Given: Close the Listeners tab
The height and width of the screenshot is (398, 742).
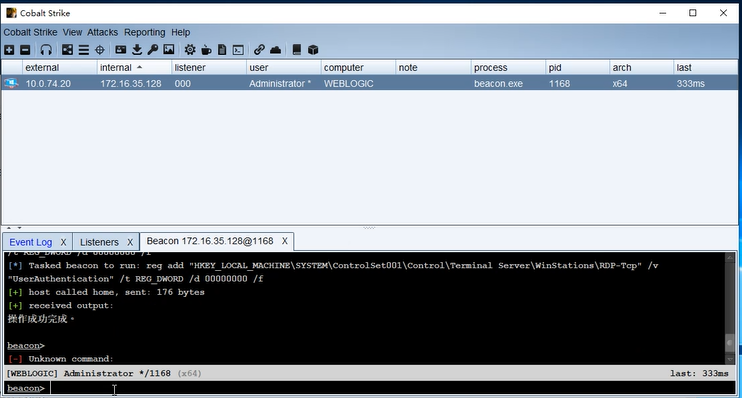Looking at the screenshot, I should [130, 242].
